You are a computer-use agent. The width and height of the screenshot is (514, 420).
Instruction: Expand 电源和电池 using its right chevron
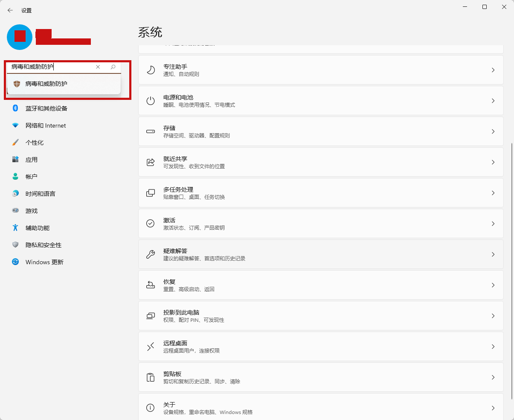(493, 101)
